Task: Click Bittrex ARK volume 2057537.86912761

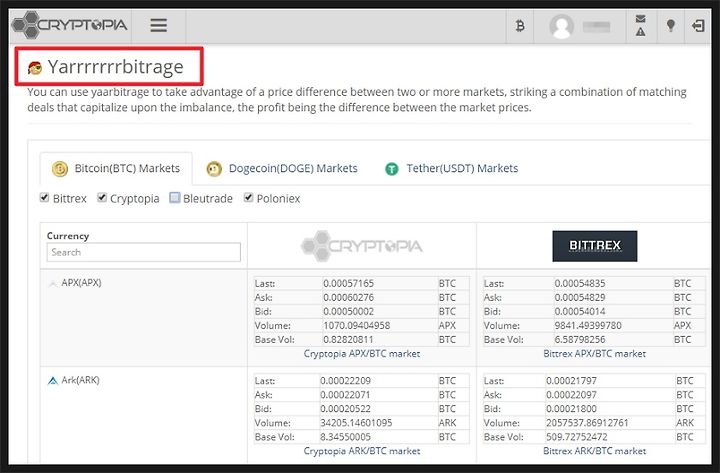Action: (587, 423)
